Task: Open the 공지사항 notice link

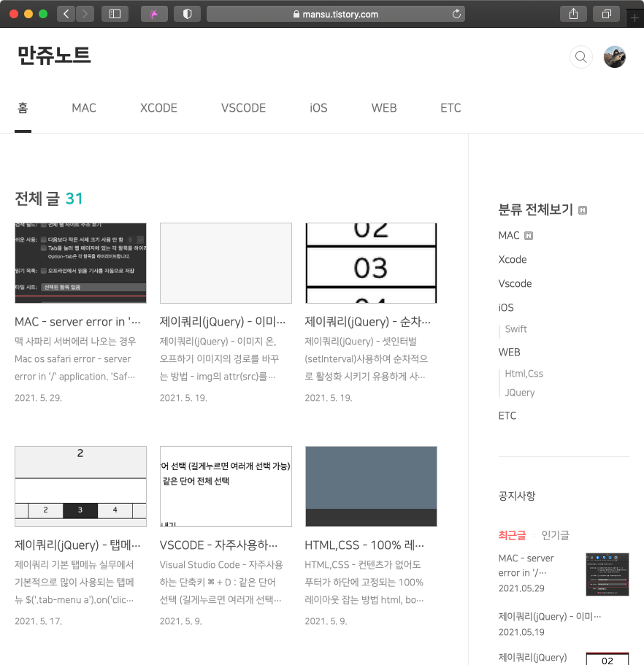Action: (x=517, y=496)
